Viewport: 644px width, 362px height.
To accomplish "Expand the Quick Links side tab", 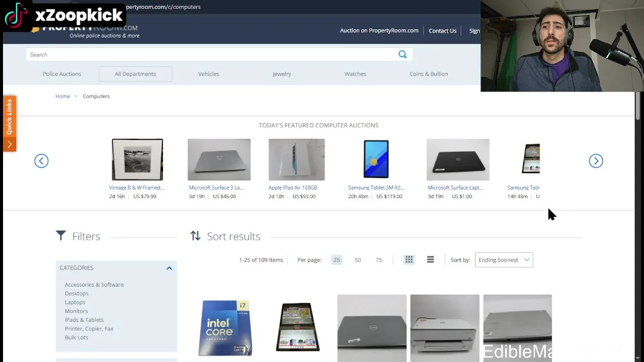I will click(x=10, y=124).
